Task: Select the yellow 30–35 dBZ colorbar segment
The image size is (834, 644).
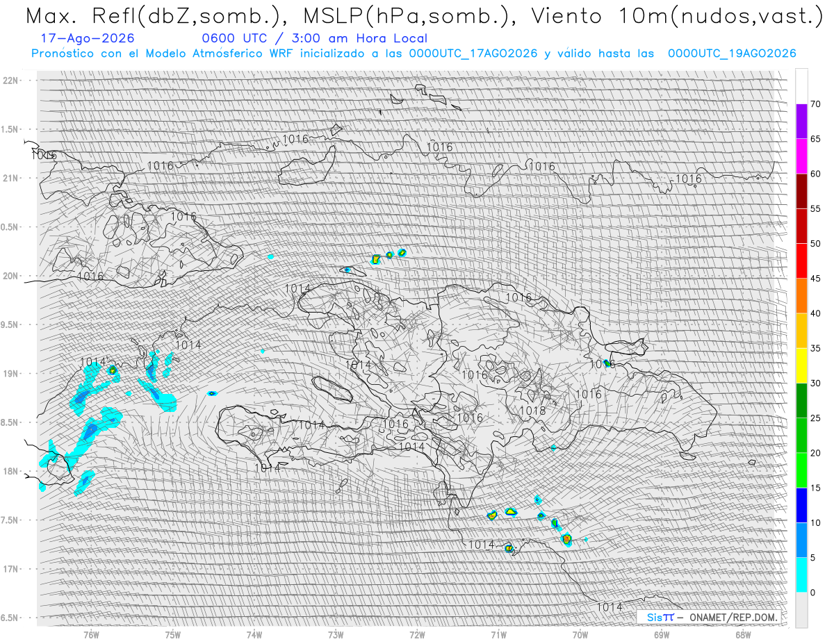Action: point(801,365)
